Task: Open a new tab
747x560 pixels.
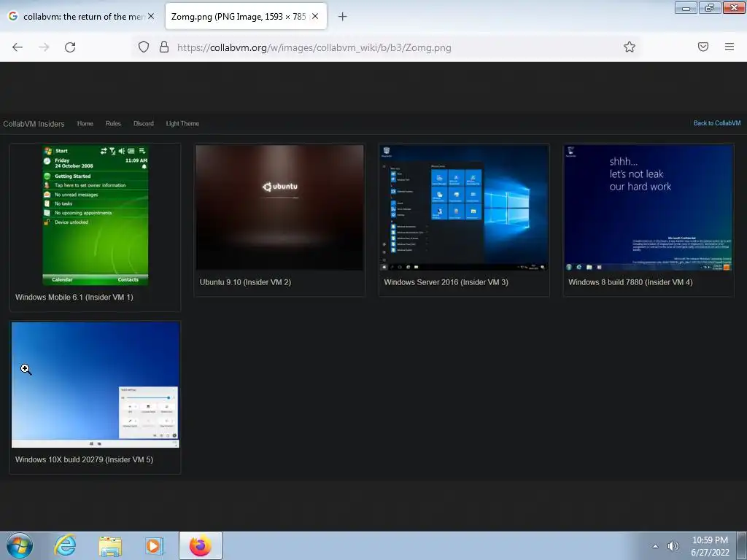Action: coord(342,17)
